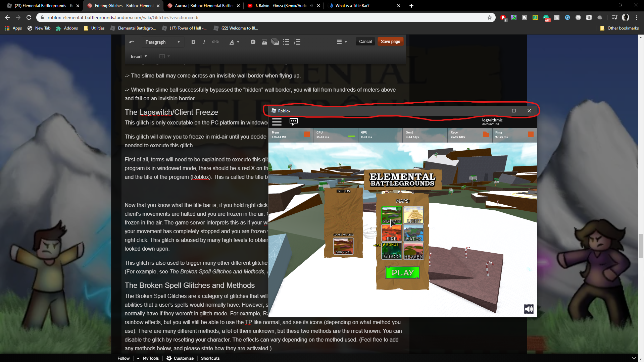Open Customize in the bottom bar
This screenshot has width=644, height=362.
coord(180,358)
